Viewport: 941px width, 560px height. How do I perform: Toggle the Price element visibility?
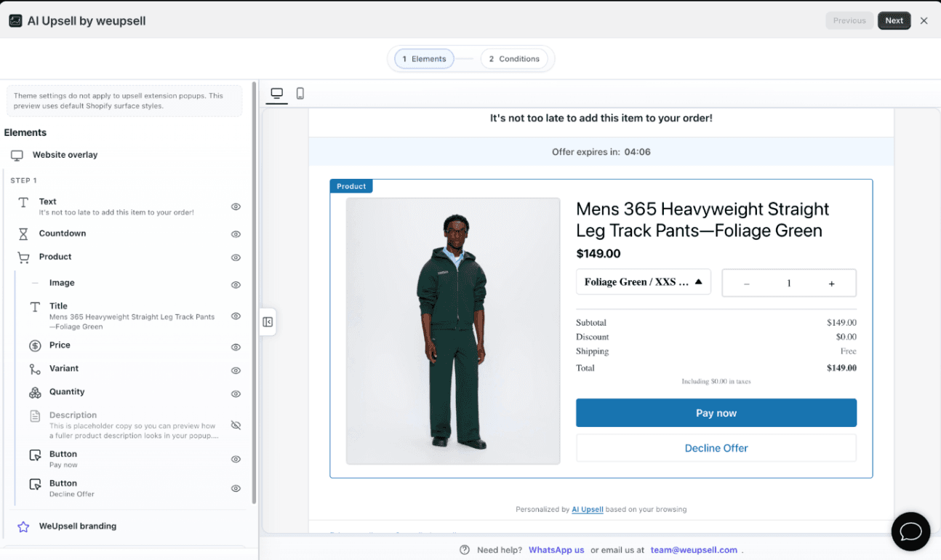(x=236, y=347)
